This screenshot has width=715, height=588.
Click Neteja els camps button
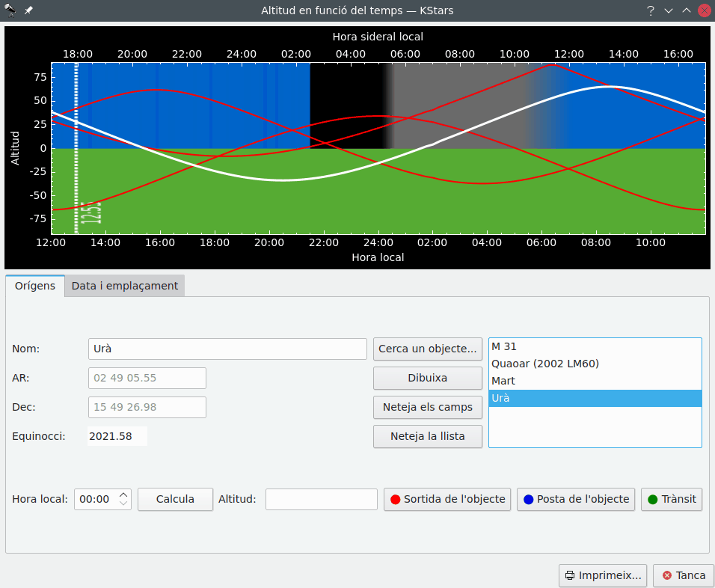tap(428, 407)
